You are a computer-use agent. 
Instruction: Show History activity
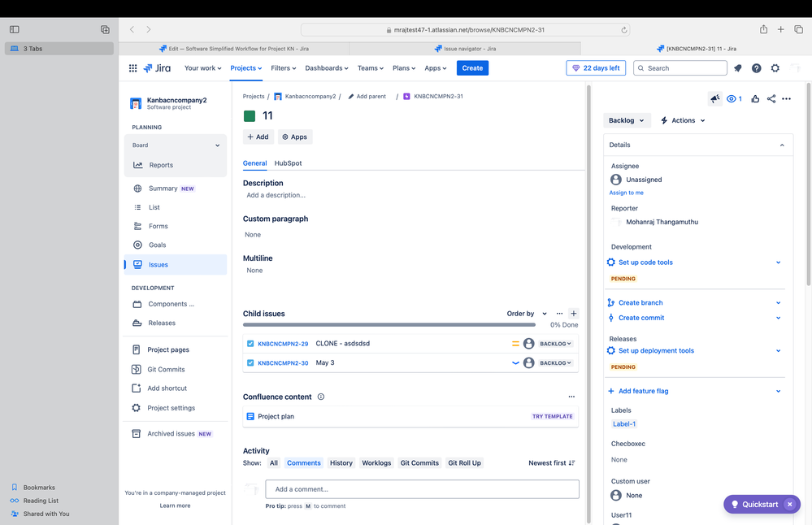[x=341, y=463]
